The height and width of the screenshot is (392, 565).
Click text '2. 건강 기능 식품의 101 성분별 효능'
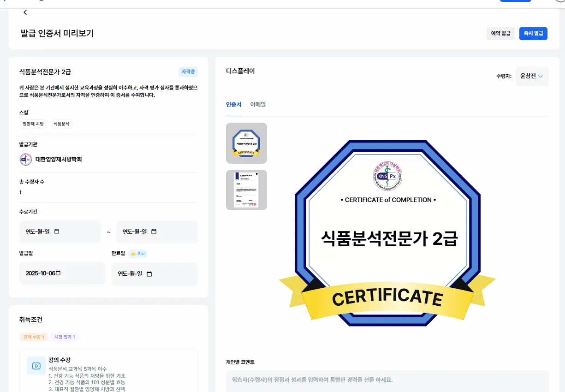pyautogui.click(x=87, y=382)
